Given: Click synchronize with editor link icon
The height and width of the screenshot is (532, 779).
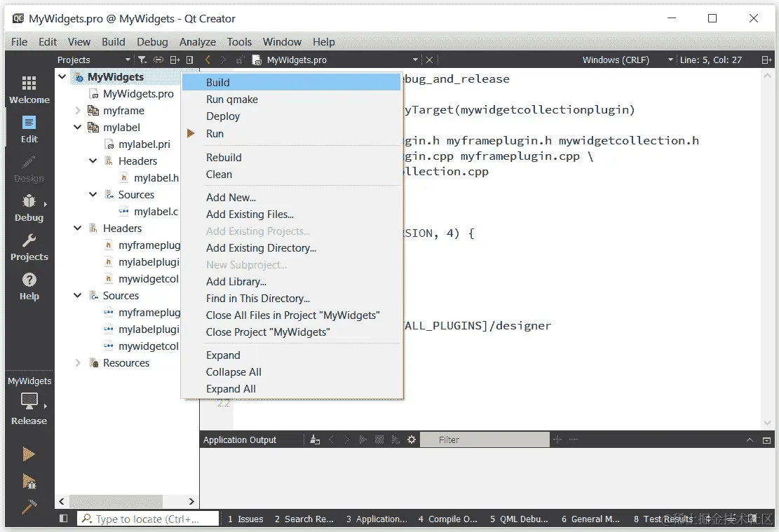Looking at the screenshot, I should (x=158, y=60).
